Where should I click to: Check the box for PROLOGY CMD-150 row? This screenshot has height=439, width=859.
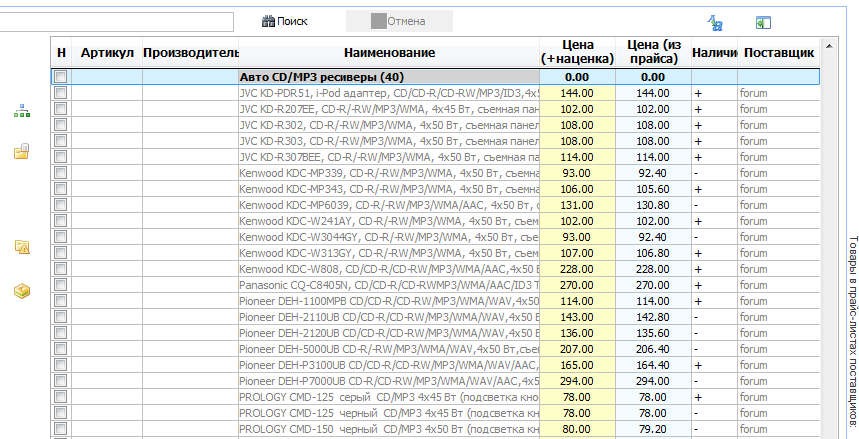pyautogui.click(x=61, y=429)
